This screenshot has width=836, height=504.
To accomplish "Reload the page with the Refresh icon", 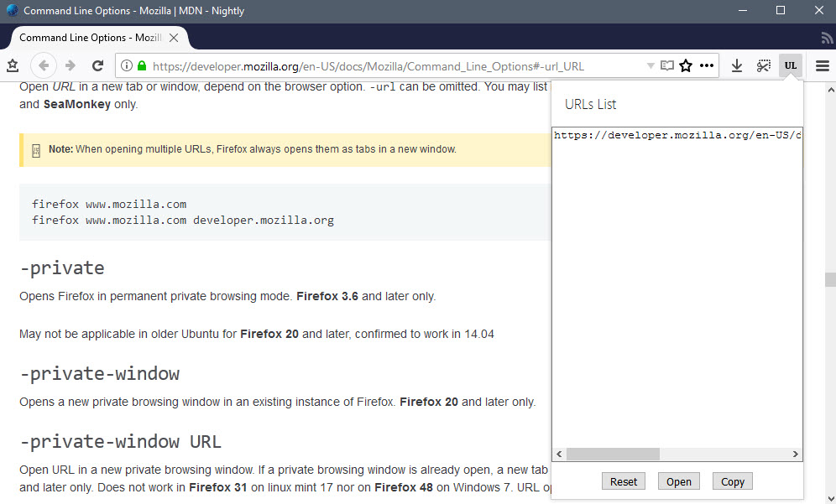I will click(x=97, y=65).
